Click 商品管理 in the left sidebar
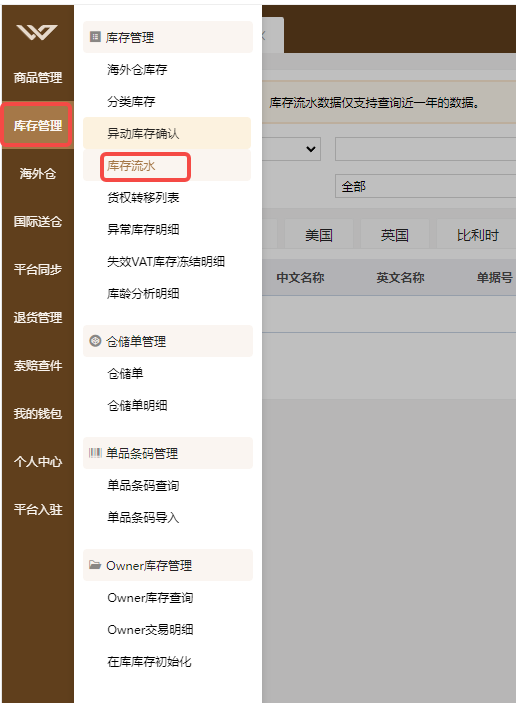516x703 pixels. tap(38, 78)
